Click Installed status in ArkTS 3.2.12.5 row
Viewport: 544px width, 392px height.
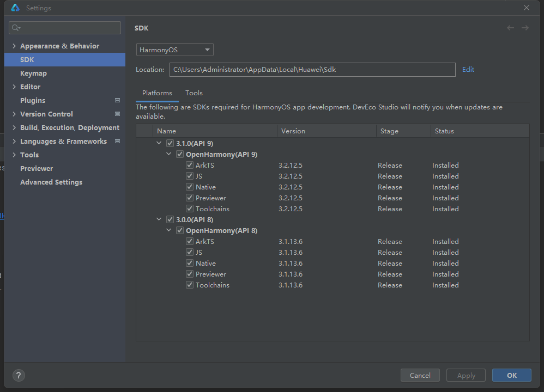tap(445, 166)
